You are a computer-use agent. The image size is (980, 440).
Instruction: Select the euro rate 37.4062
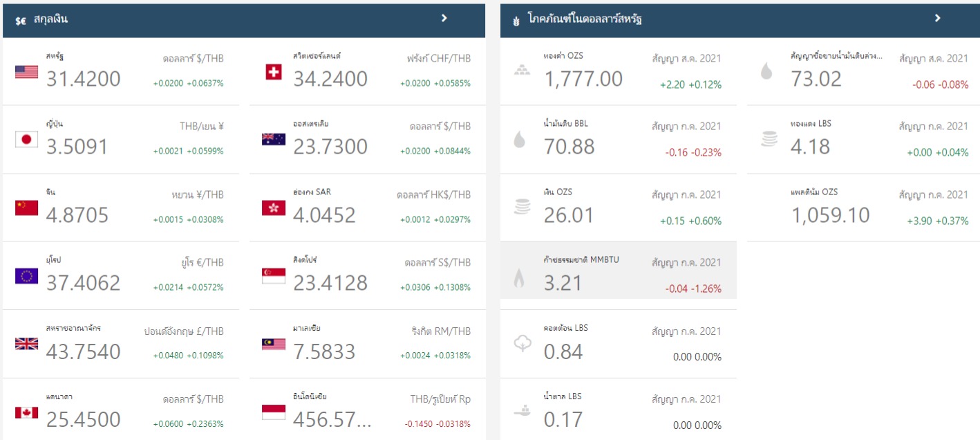84,283
